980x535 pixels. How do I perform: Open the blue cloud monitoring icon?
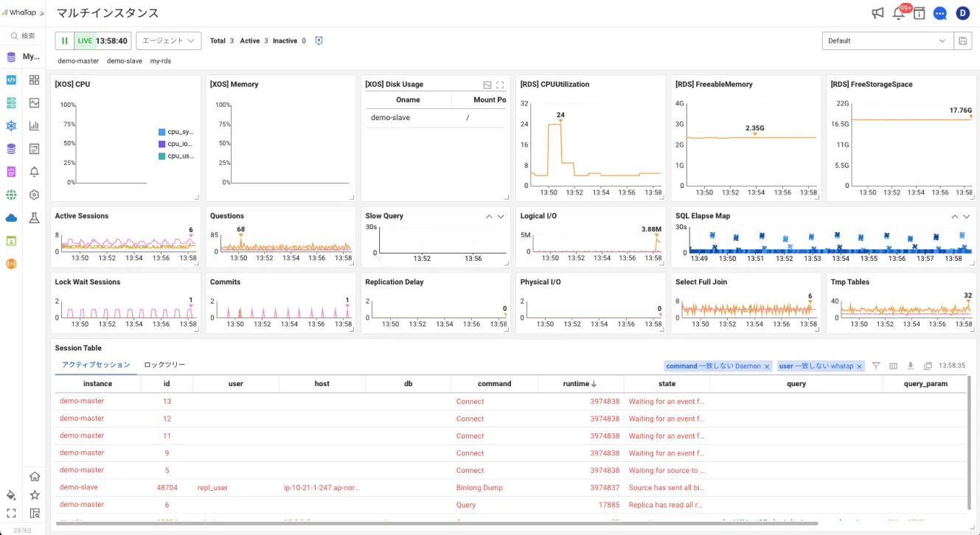coord(11,217)
